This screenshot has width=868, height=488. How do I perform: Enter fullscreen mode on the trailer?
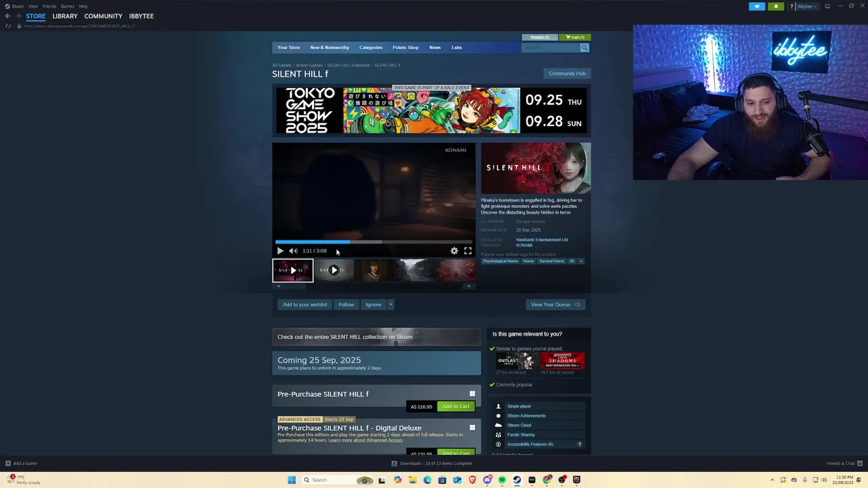[x=468, y=251]
